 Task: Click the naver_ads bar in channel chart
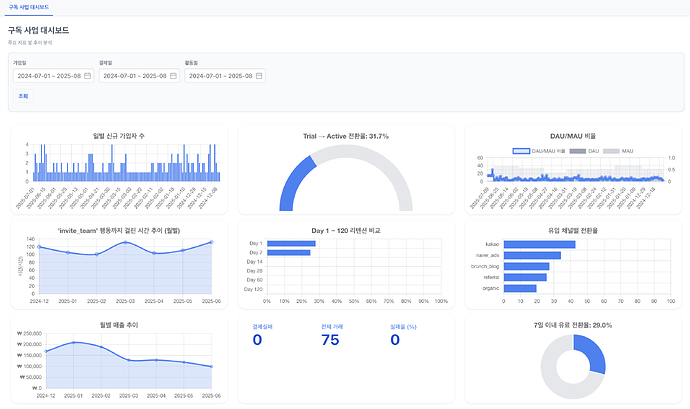pyautogui.click(x=532, y=255)
